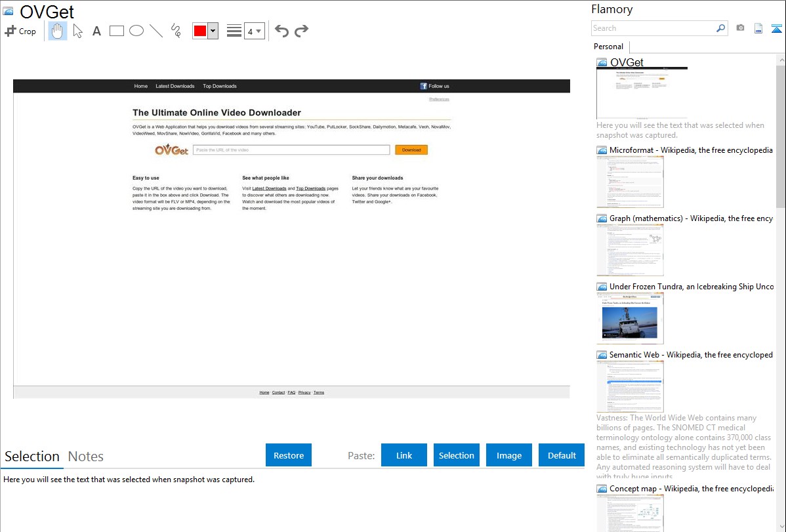Click the Paste Selection button
This screenshot has height=532, width=786.
coord(457,455)
